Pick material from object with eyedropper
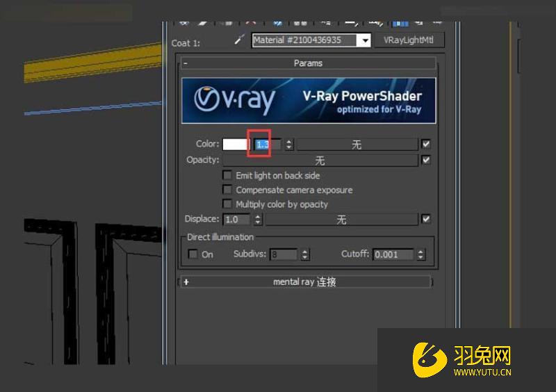This screenshot has width=556, height=392. (240, 40)
